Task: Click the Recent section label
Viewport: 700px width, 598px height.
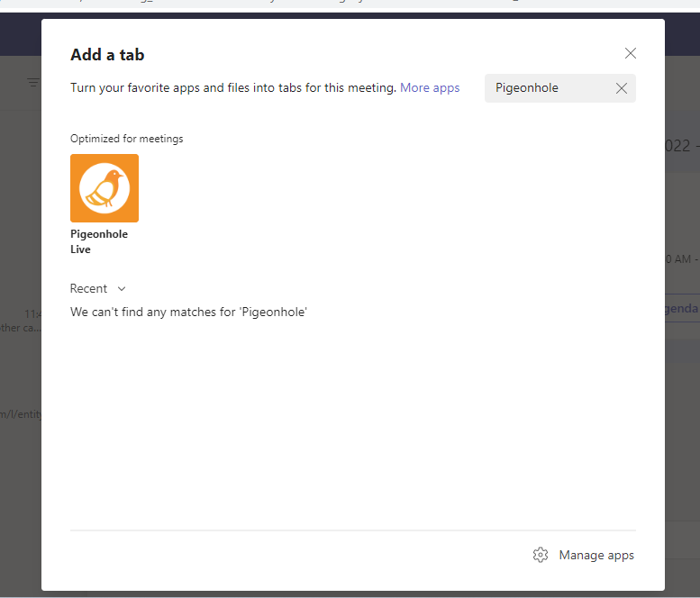Action: coord(88,289)
